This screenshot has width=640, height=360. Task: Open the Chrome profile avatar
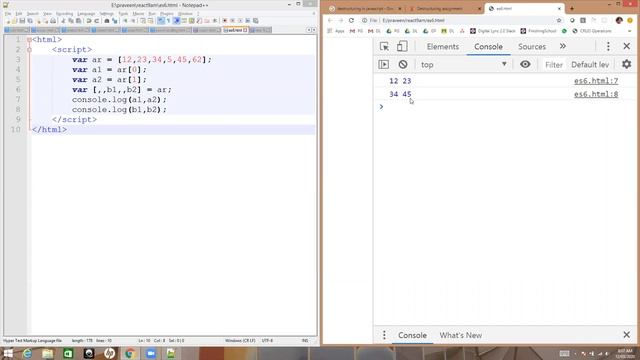[619, 20]
